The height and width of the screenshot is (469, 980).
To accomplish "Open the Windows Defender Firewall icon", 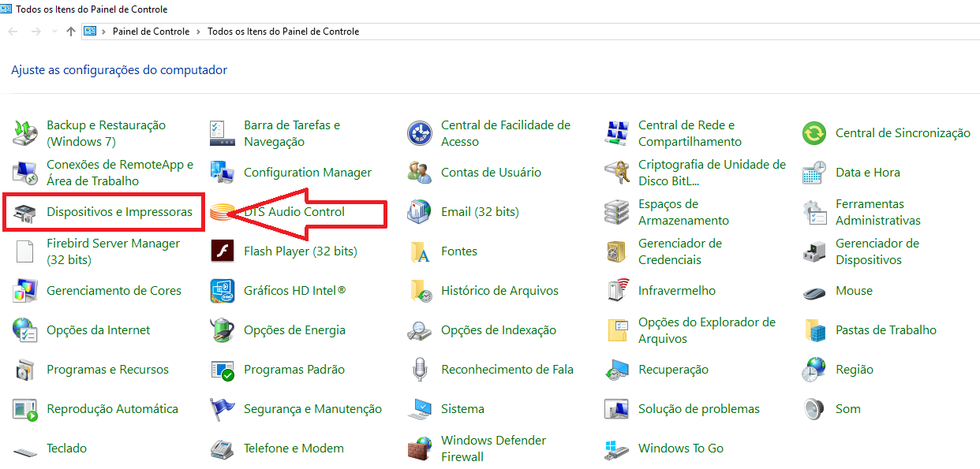I will [419, 449].
